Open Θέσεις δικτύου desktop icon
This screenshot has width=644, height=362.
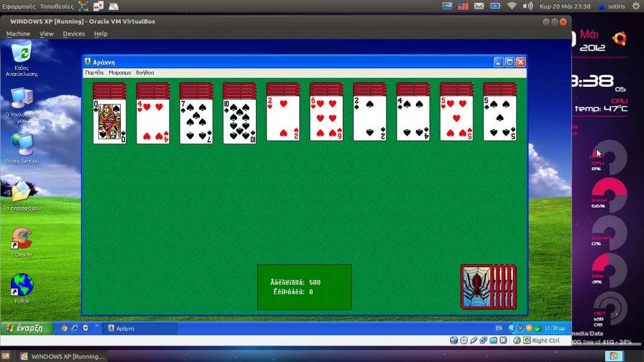tap(22, 148)
